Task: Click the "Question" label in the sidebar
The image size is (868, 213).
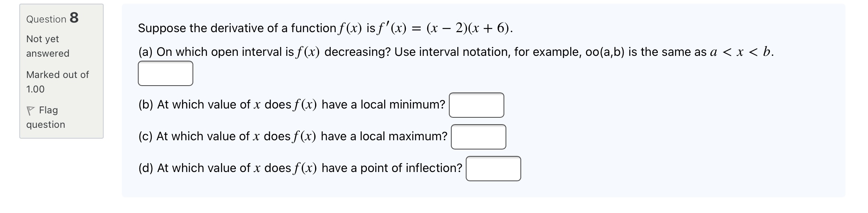Action: [46, 19]
